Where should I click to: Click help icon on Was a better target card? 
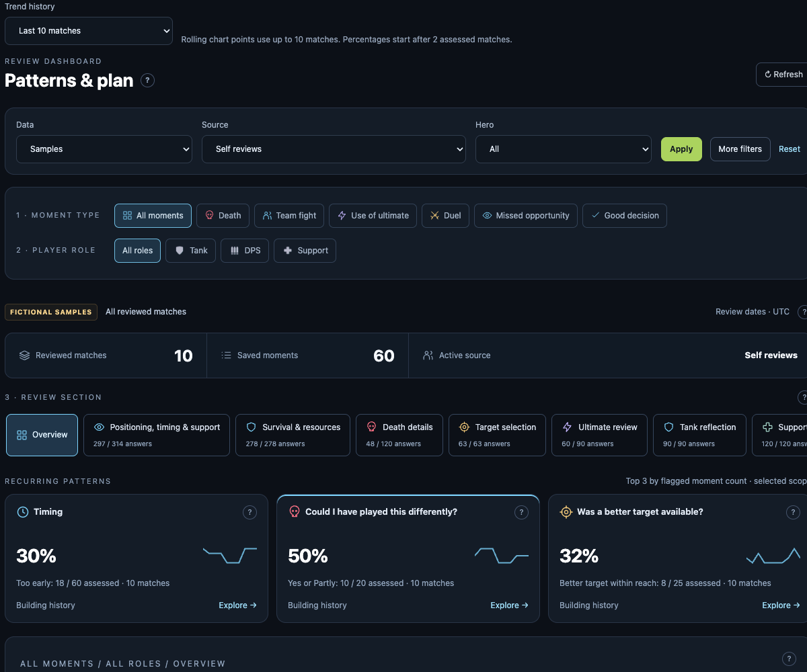click(793, 513)
